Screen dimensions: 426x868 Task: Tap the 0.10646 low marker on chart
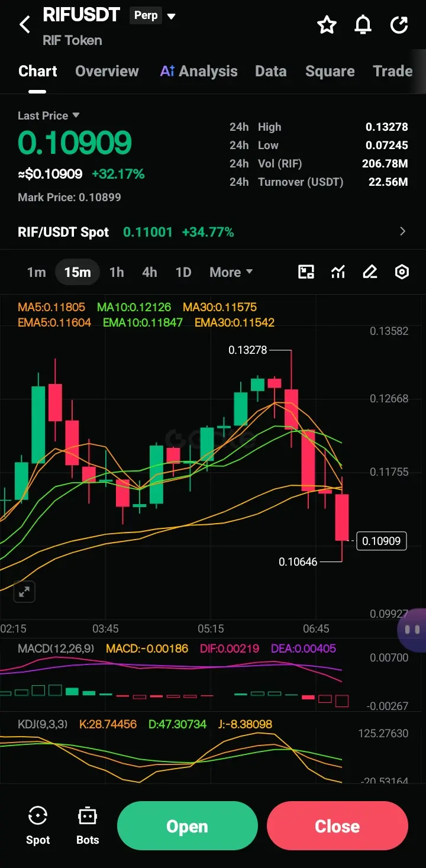[x=298, y=562]
